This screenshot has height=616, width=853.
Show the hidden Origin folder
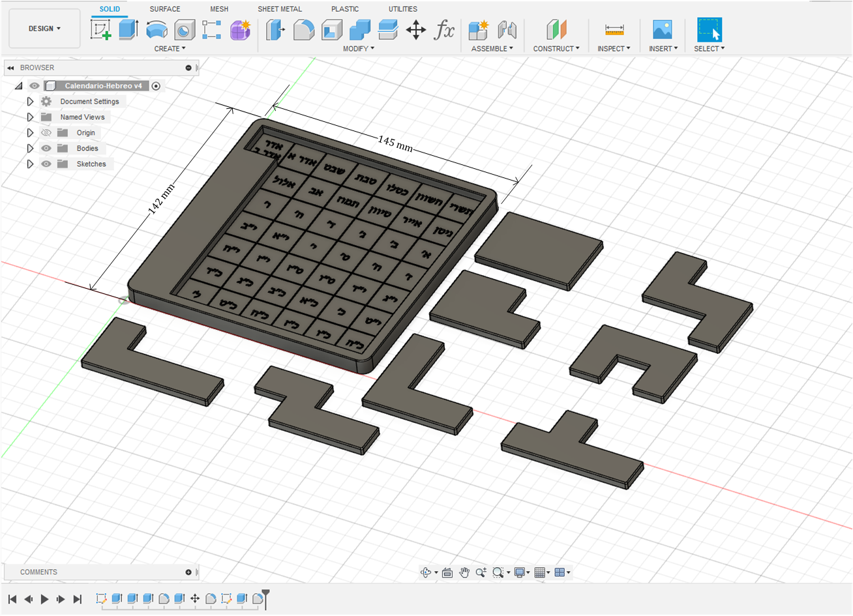(46, 133)
